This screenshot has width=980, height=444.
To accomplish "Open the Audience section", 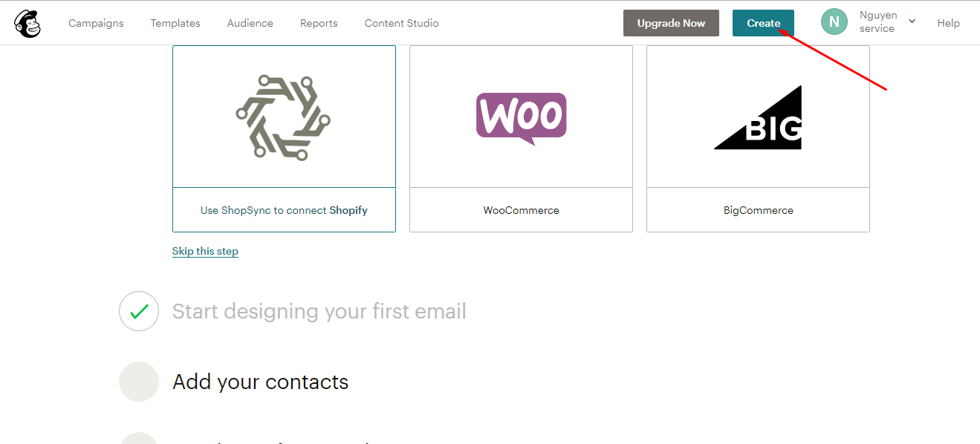I will coord(250,23).
